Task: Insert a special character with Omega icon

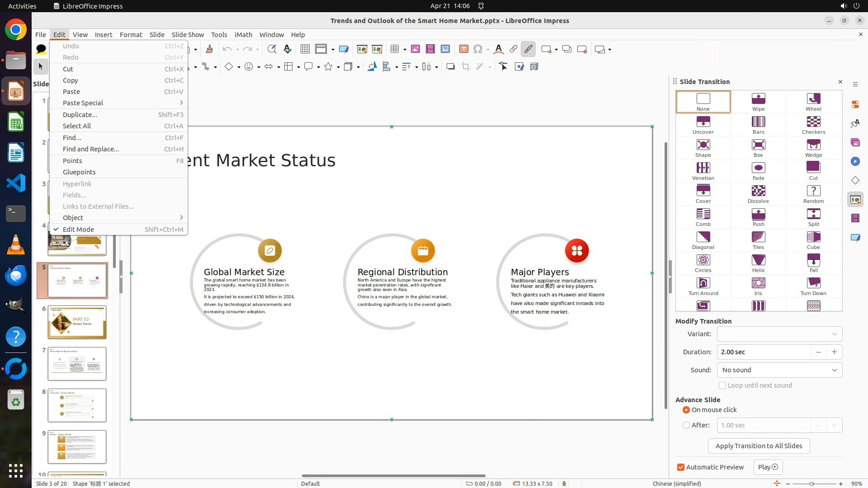Action: [478, 49]
